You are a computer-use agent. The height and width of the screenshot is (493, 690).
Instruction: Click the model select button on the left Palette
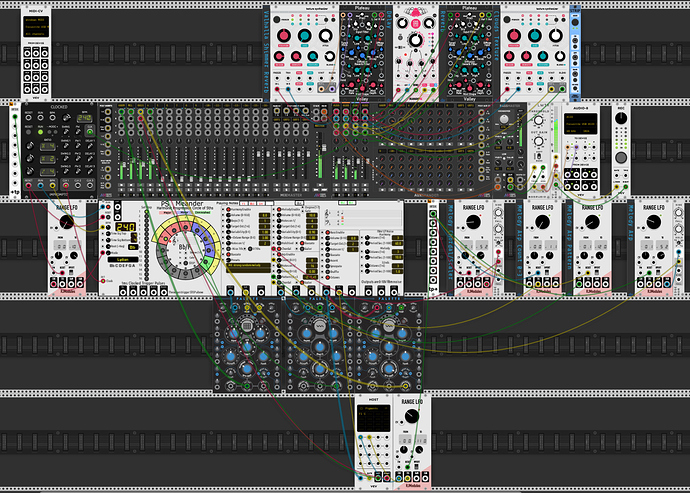tap(246, 326)
